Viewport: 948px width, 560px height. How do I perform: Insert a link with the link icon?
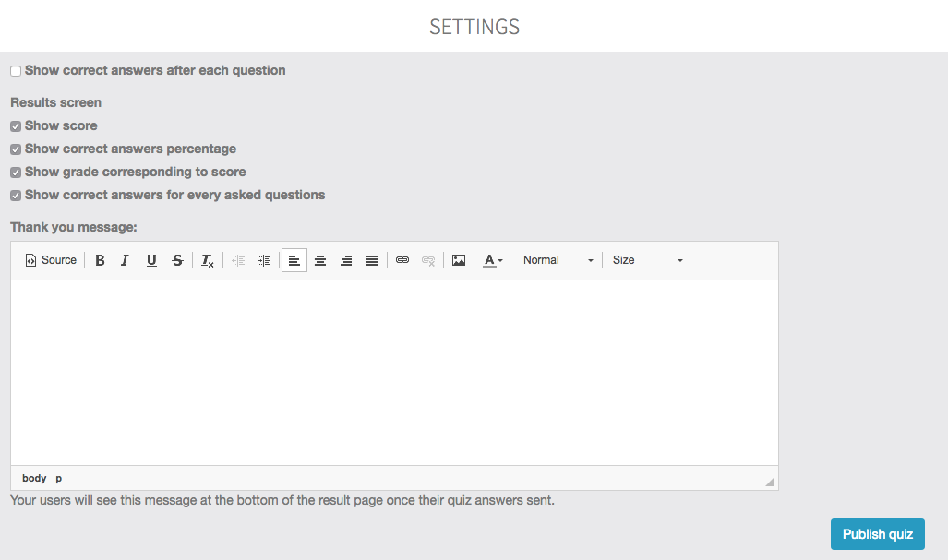(x=402, y=260)
